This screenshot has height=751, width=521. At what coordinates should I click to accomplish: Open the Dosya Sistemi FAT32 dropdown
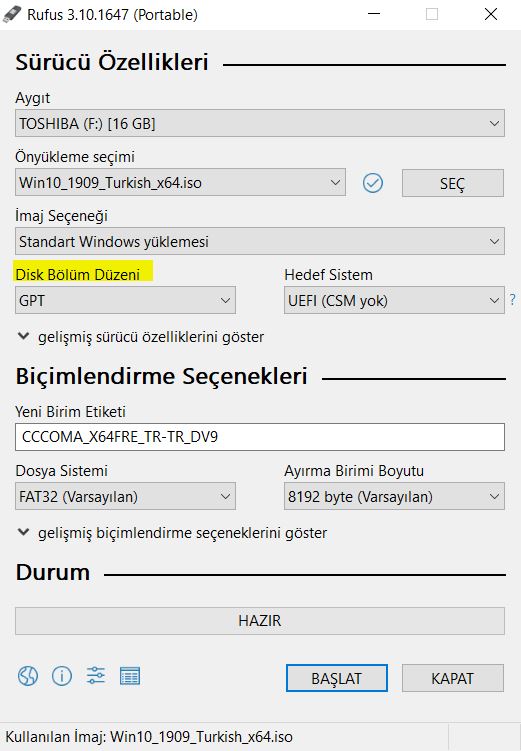pos(125,496)
